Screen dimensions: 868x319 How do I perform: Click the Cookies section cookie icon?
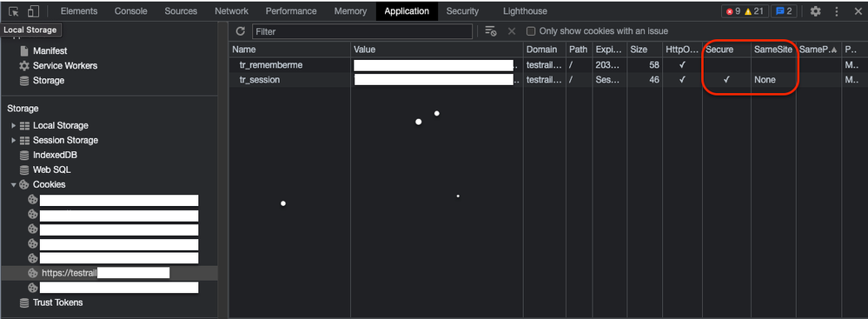point(23,184)
